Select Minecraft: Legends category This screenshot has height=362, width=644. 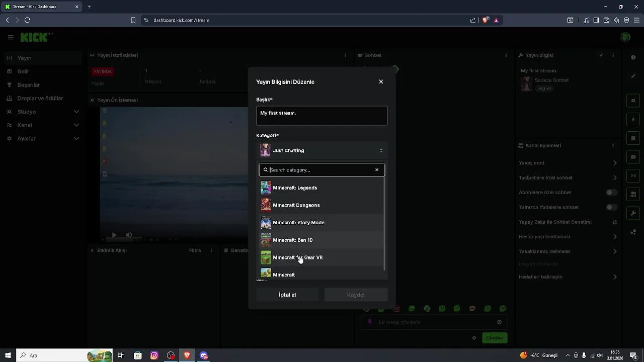pyautogui.click(x=321, y=188)
